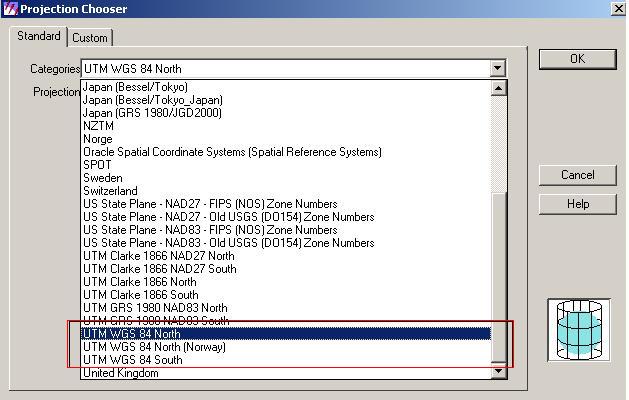Choose UTM Clarke 1866 South
629x400 pixels.
coord(286,295)
